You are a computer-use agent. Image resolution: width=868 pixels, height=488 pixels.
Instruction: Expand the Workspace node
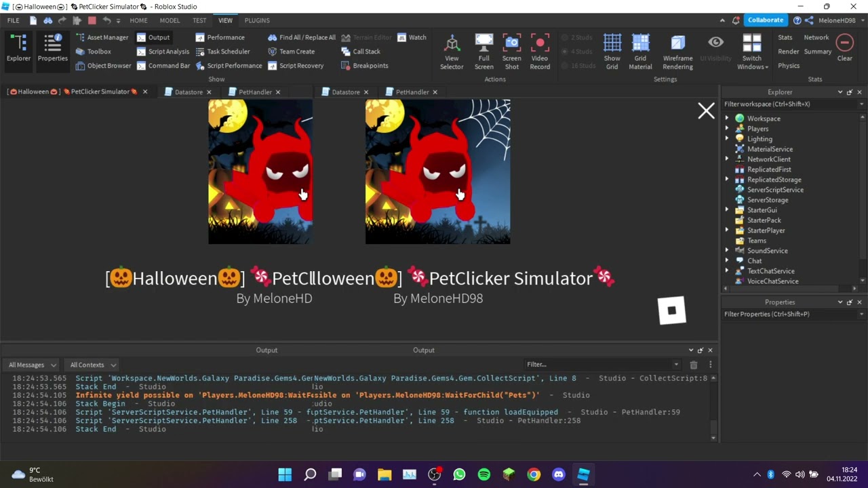point(727,119)
